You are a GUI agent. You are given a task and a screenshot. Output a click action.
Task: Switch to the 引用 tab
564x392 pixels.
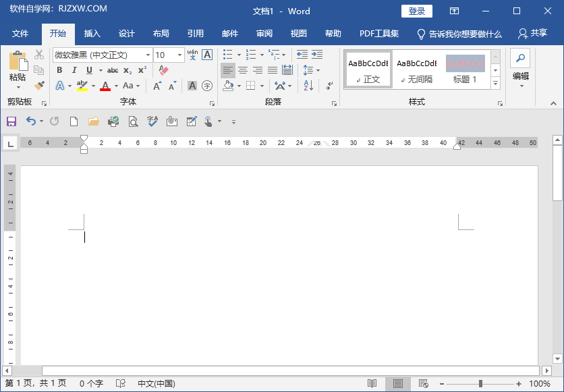click(x=196, y=34)
